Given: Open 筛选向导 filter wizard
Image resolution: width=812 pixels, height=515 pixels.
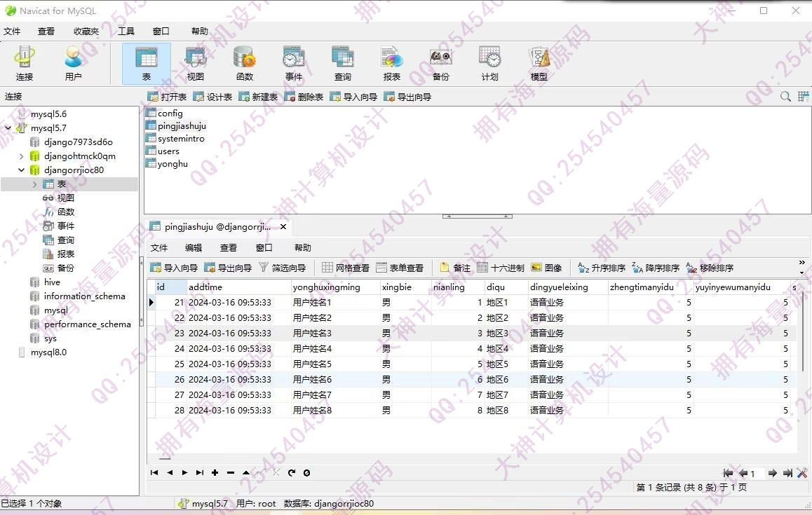Looking at the screenshot, I should (x=282, y=268).
